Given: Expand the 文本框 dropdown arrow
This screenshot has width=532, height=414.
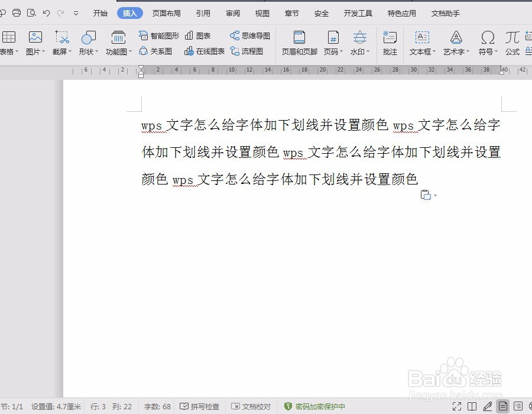Looking at the screenshot, I should [x=434, y=51].
